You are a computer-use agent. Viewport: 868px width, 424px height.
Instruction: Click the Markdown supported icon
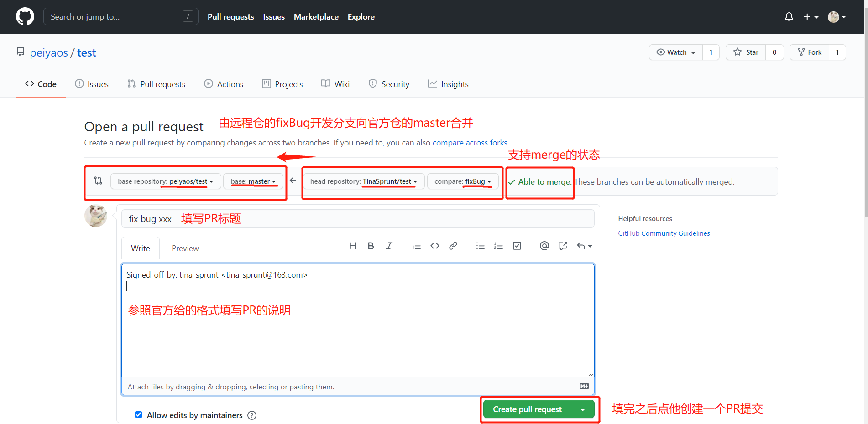pyautogui.click(x=584, y=386)
